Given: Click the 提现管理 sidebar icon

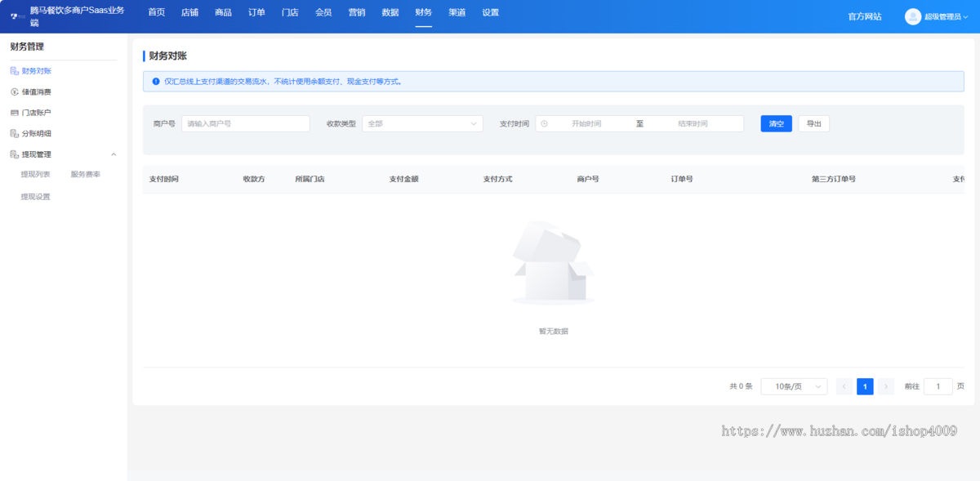Looking at the screenshot, I should (x=14, y=154).
